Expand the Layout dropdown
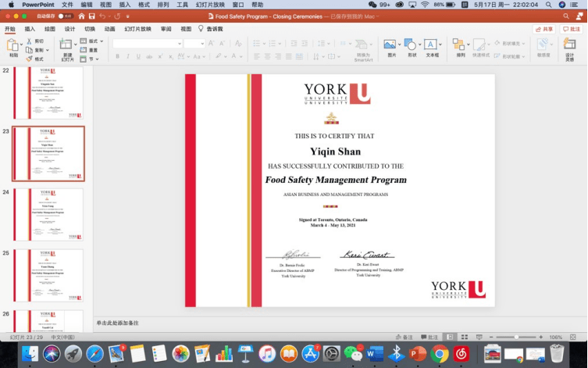The height and width of the screenshot is (368, 588). point(93,41)
